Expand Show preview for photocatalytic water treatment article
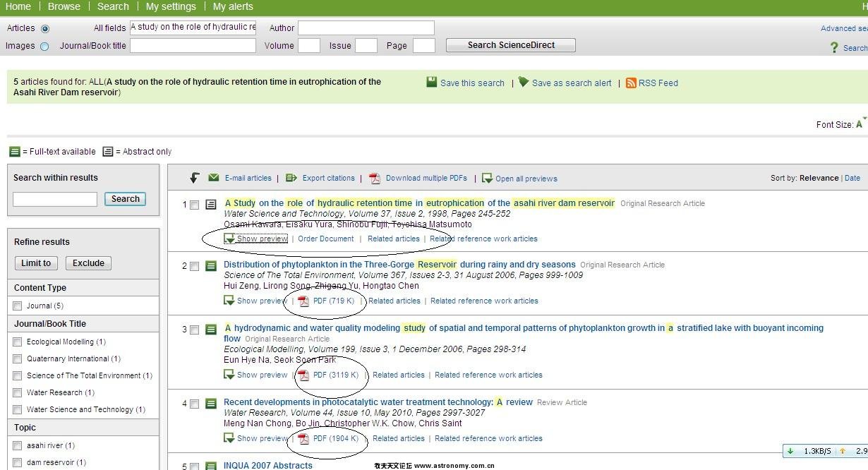Image resolution: width=868 pixels, height=470 pixels. pyautogui.click(x=255, y=438)
